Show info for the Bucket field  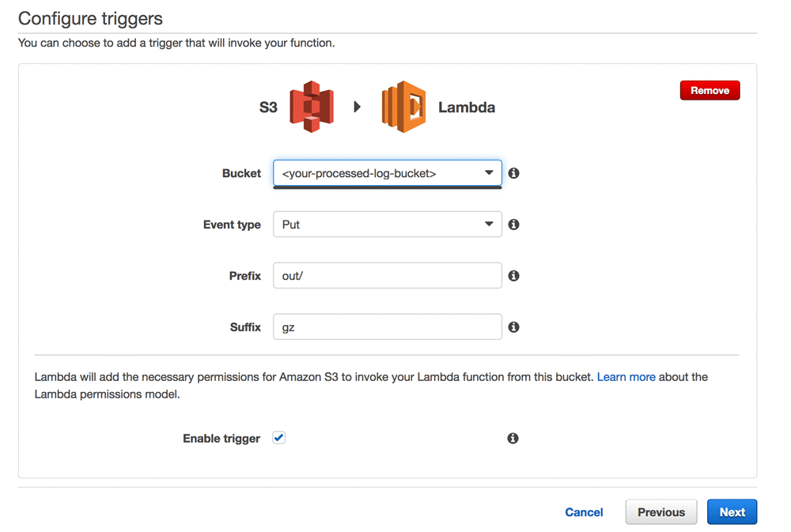pyautogui.click(x=513, y=173)
